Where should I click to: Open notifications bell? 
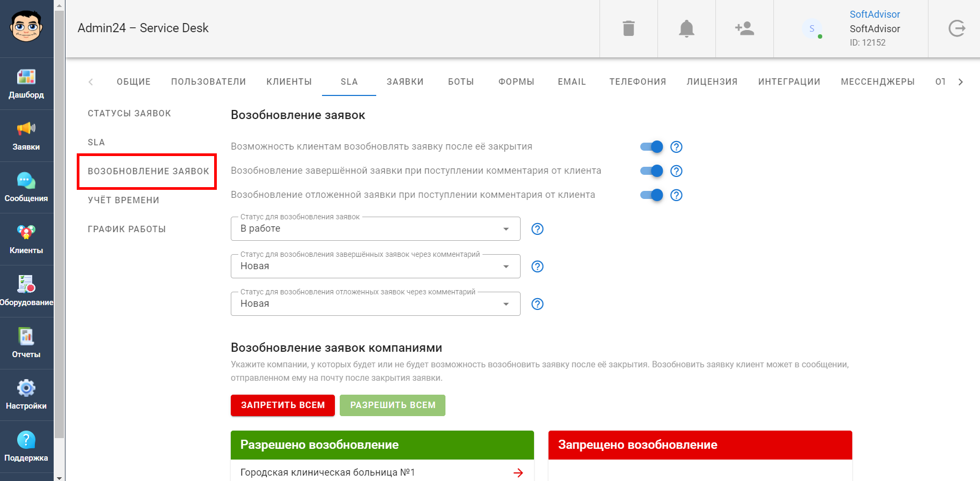tap(686, 28)
